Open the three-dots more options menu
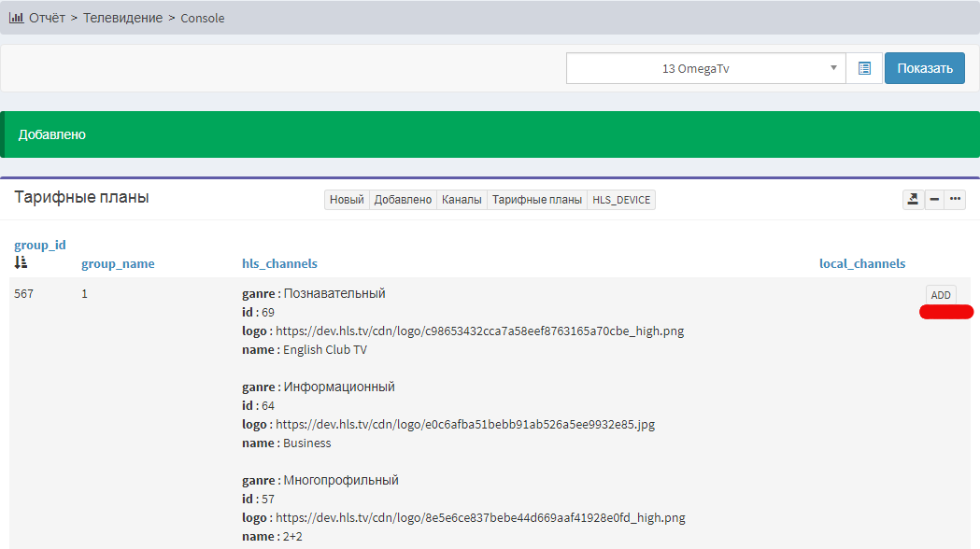980x549 pixels. 955,199
